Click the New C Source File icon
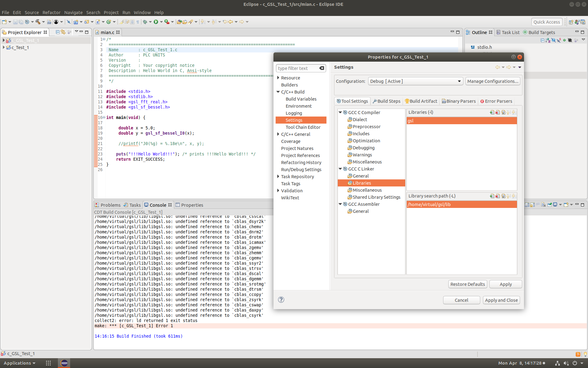Image resolution: width=588 pixels, height=368 pixels. pos(98,22)
